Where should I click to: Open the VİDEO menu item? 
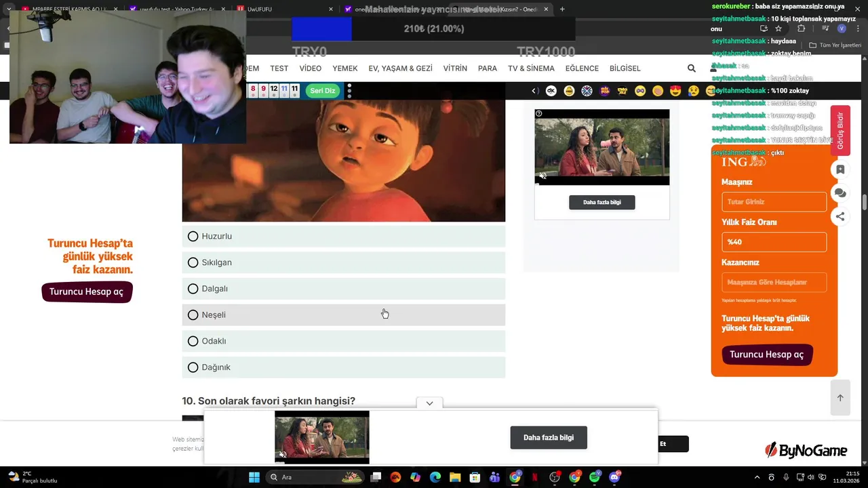pos(311,68)
